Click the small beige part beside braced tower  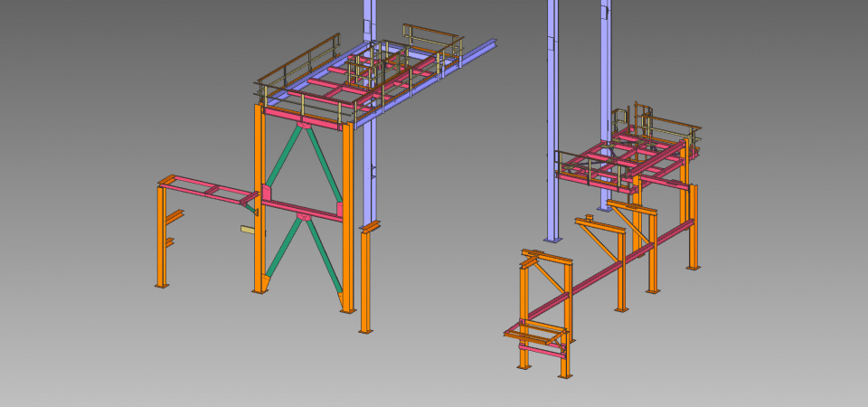(x=247, y=230)
